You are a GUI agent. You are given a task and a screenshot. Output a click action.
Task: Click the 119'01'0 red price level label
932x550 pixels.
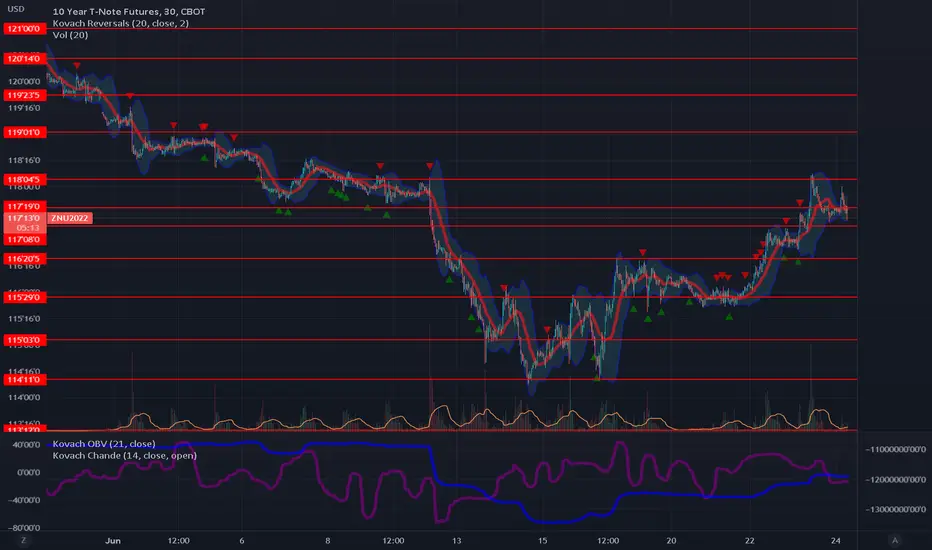[x=24, y=132]
